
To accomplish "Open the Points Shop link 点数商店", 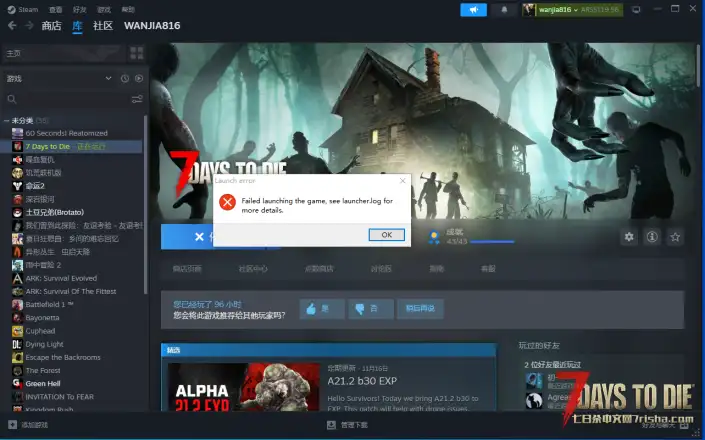I will point(319,269).
